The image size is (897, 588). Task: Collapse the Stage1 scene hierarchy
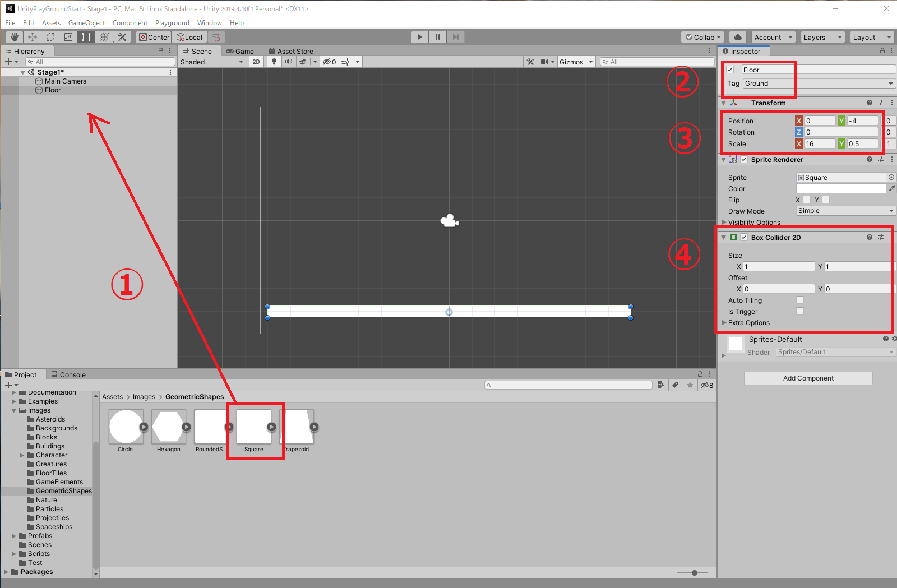(x=22, y=72)
